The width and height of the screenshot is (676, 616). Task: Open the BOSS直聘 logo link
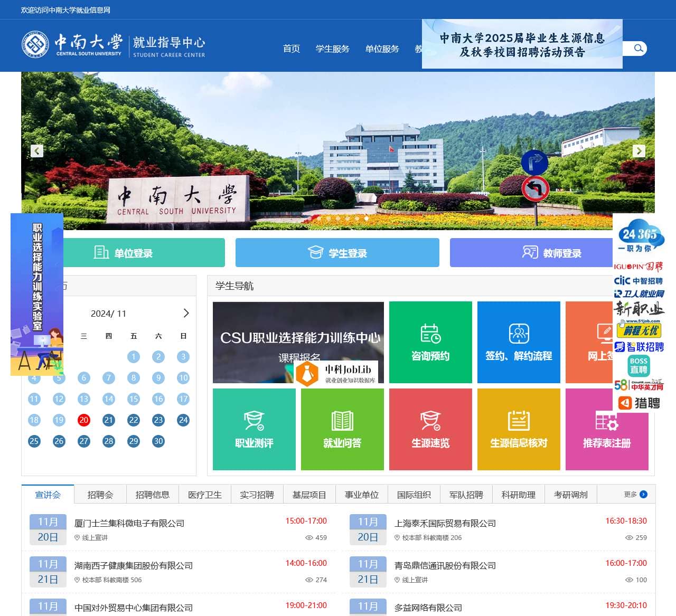(638, 365)
